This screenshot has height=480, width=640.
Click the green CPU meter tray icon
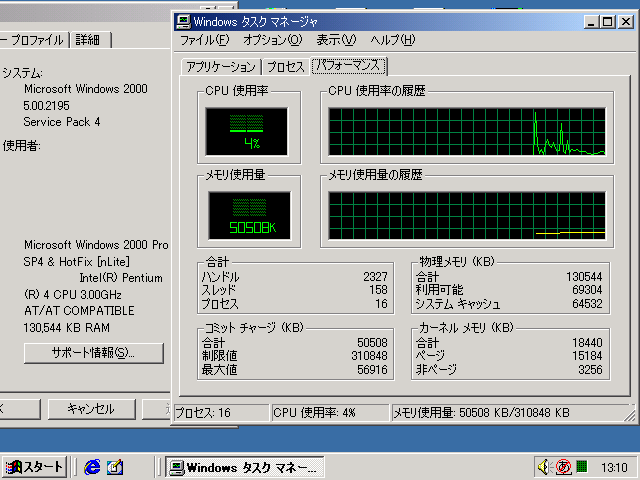582,466
